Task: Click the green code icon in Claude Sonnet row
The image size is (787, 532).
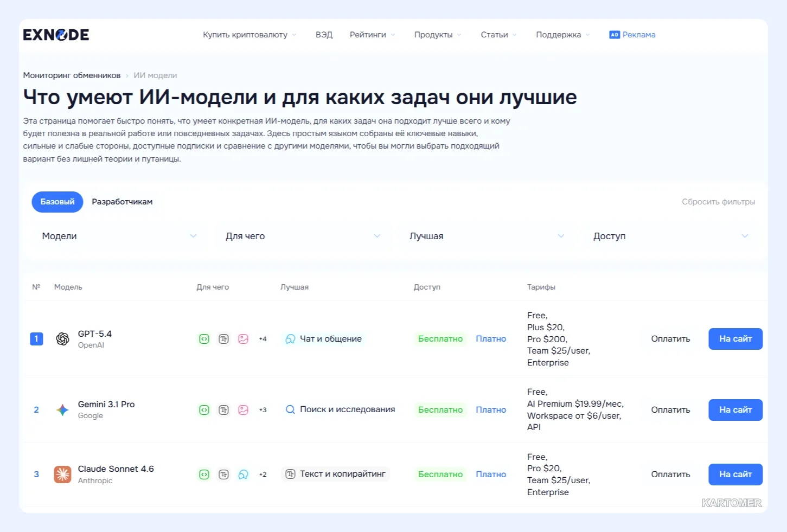Action: point(204,475)
